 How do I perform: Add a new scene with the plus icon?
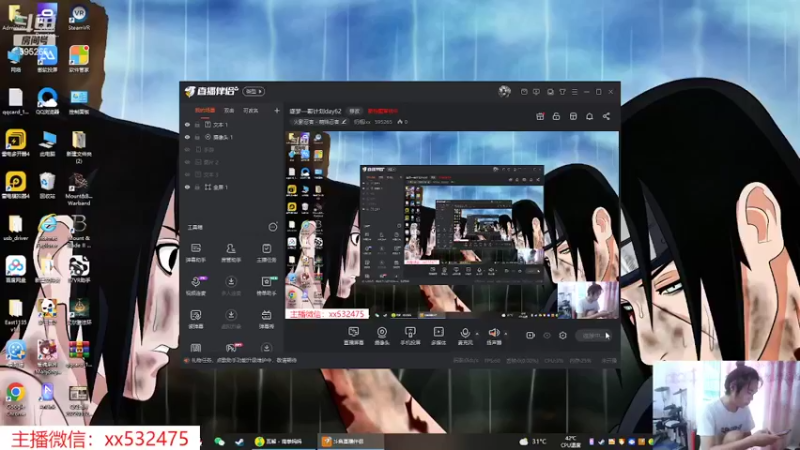pos(277,110)
